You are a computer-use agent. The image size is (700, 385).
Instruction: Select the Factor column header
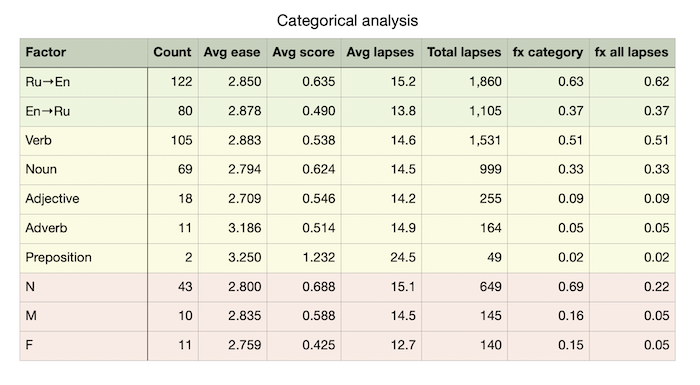[83, 53]
